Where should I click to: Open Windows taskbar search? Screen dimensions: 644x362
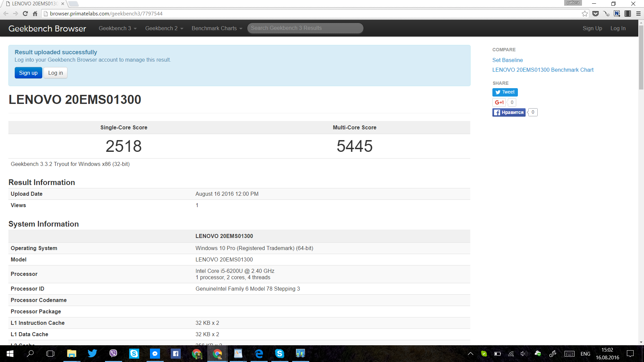pyautogui.click(x=30, y=354)
